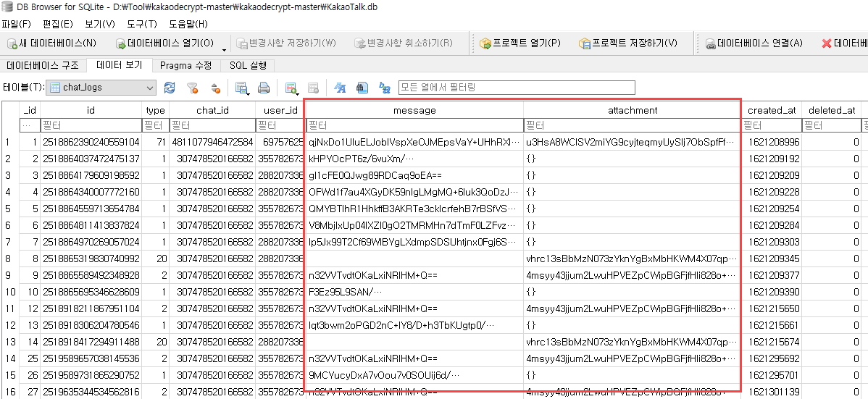Click the save table as icon

(241, 88)
